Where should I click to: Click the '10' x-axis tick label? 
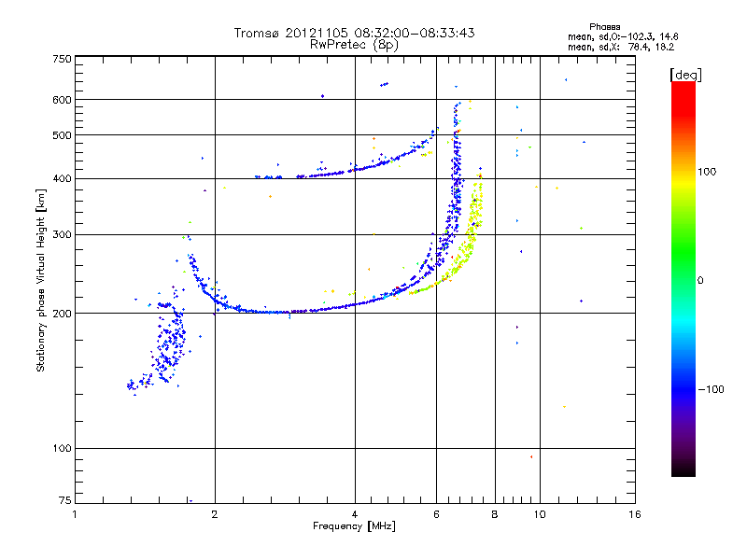540,514
